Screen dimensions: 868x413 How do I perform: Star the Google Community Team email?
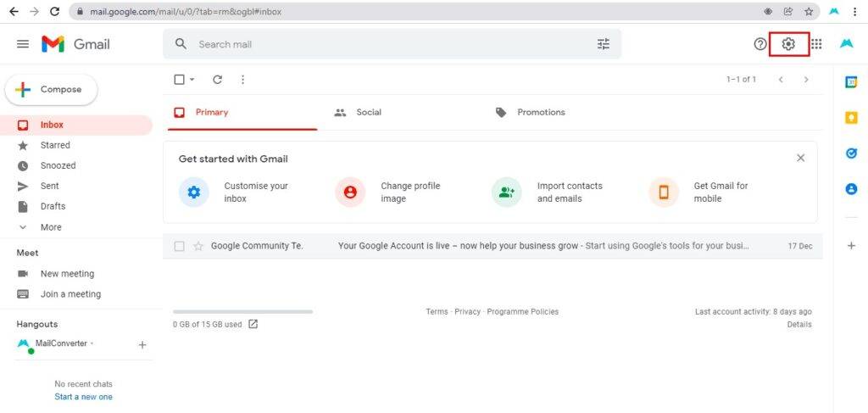[198, 247]
